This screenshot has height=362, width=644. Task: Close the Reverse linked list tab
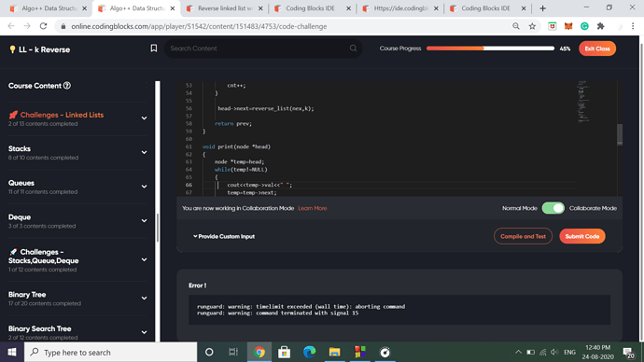pos(260,8)
